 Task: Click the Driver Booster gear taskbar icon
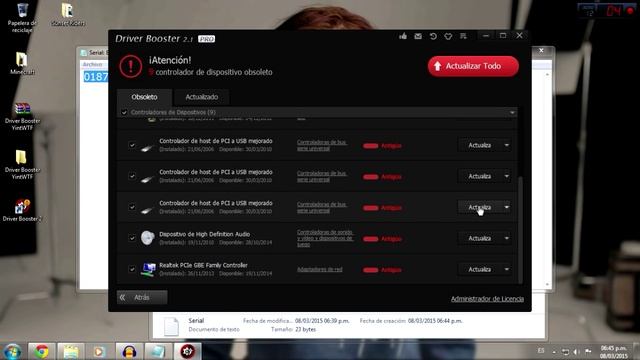187,351
